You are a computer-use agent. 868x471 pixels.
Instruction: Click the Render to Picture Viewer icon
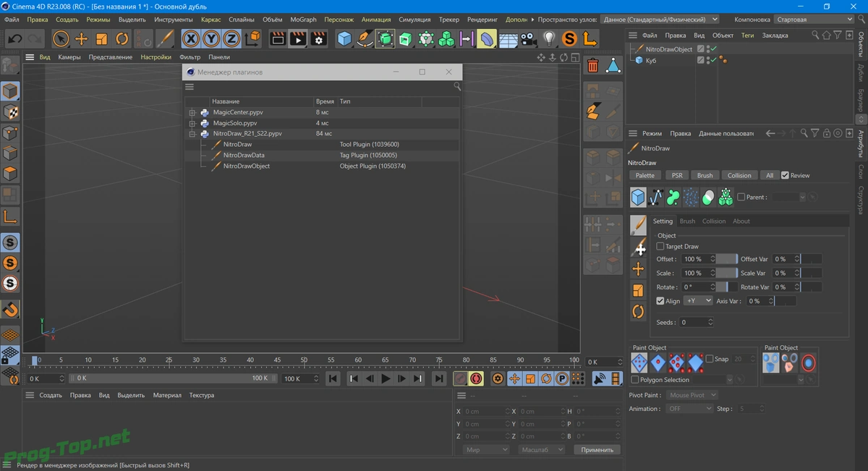click(298, 39)
